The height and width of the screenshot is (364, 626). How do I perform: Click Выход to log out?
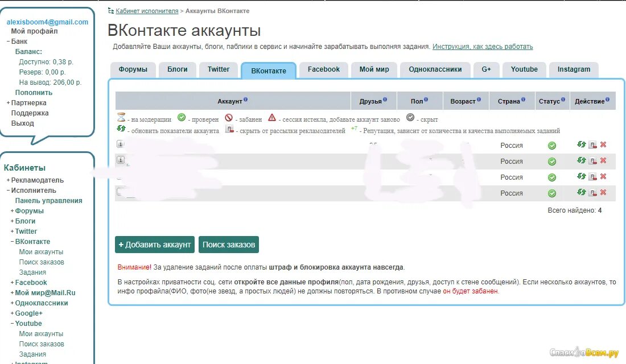point(22,123)
